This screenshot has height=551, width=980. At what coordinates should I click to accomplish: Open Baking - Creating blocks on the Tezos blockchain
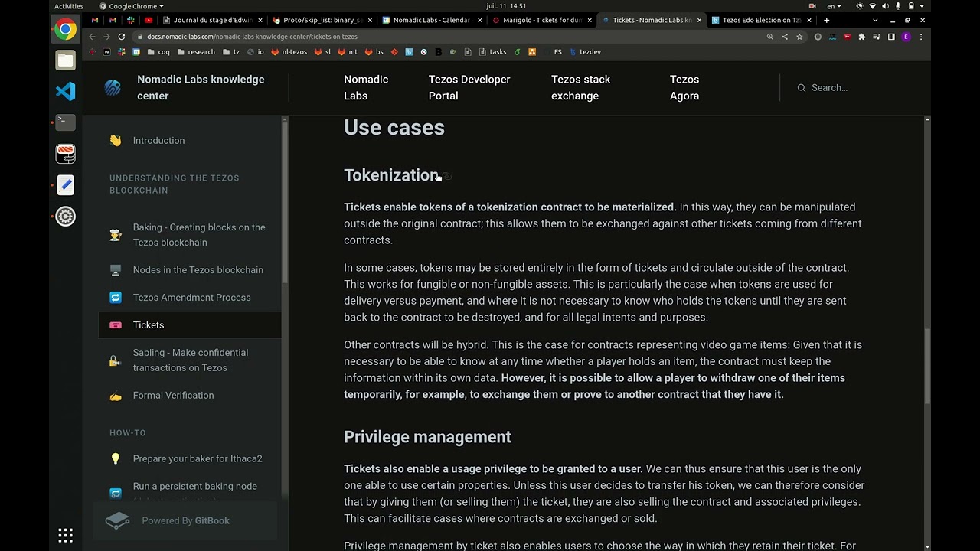click(199, 235)
